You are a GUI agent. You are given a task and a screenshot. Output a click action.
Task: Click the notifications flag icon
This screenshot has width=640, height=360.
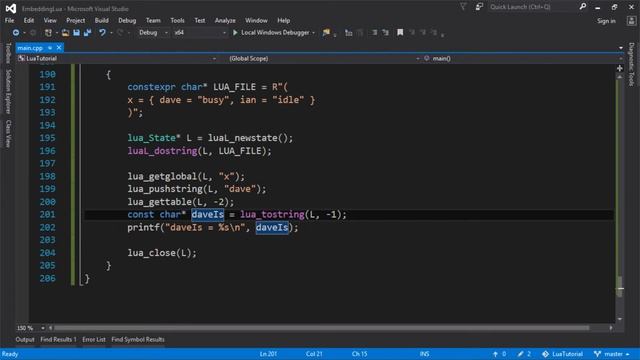463,7
